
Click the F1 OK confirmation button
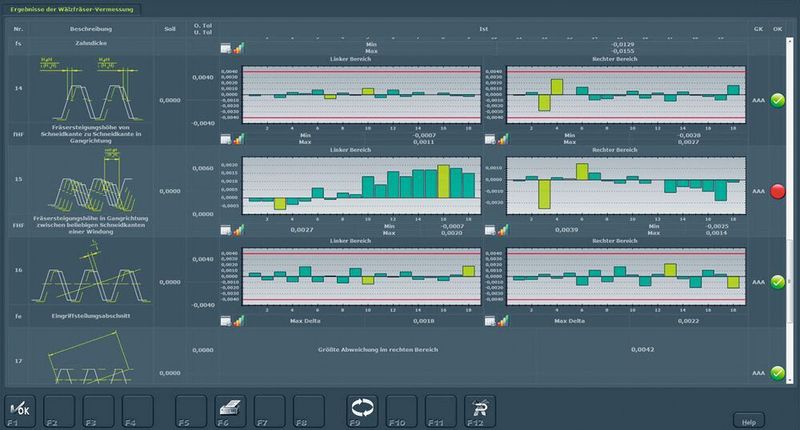tap(20, 410)
